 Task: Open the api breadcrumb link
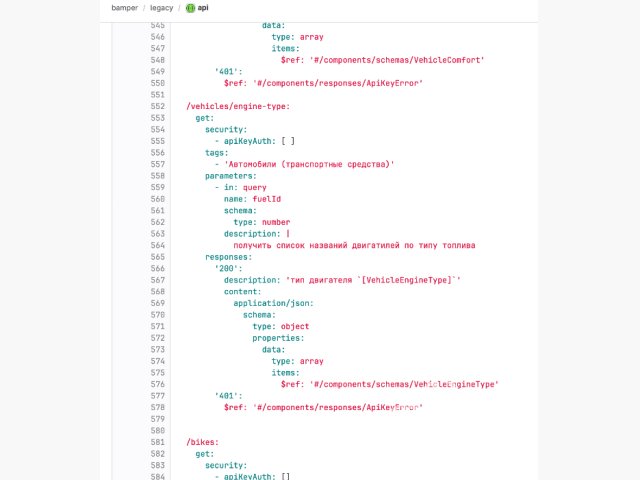pos(203,8)
